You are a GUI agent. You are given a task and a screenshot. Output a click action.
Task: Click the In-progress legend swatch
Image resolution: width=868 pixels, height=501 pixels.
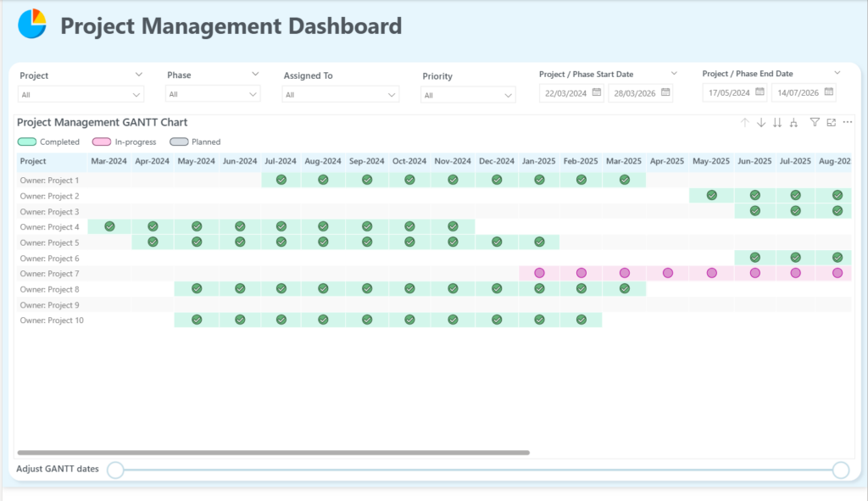coord(102,142)
